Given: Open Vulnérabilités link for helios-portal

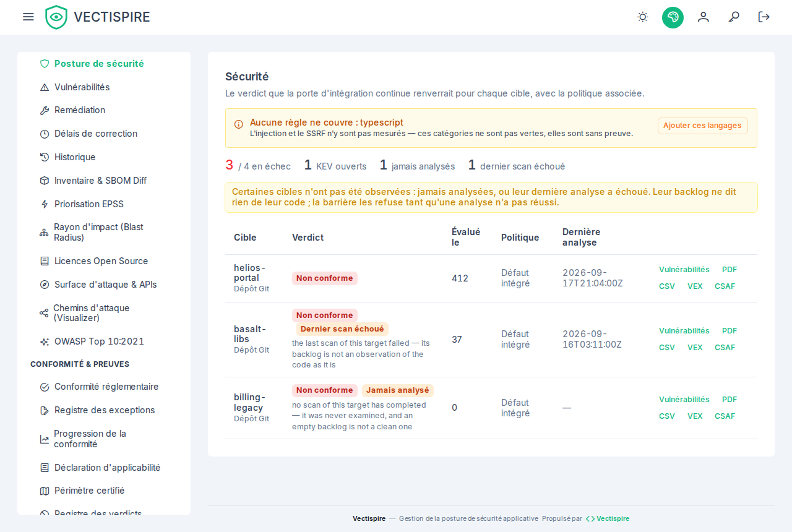Looking at the screenshot, I should (x=684, y=270).
